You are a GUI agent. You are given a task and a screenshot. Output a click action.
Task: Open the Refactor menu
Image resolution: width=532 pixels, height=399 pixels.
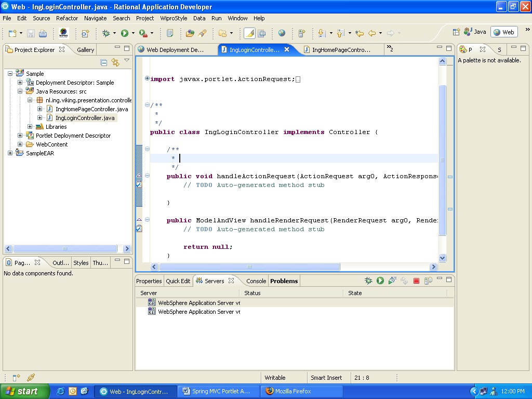click(x=66, y=18)
